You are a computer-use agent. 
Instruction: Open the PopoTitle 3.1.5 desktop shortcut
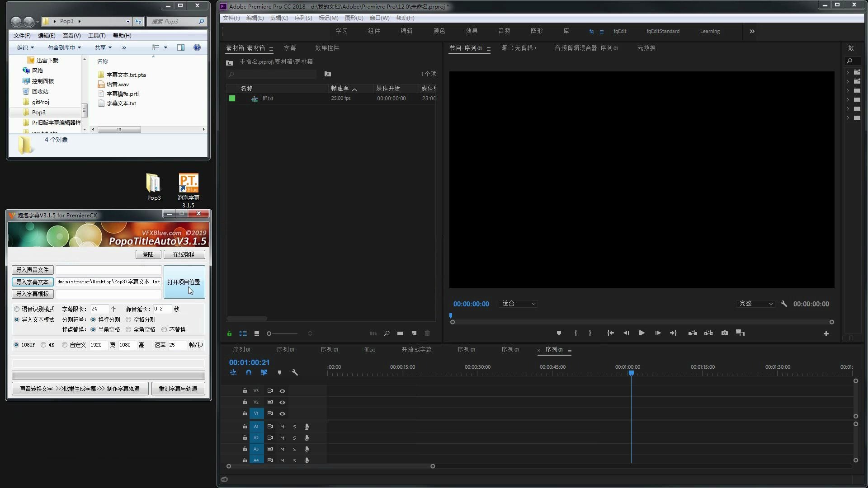[189, 190]
